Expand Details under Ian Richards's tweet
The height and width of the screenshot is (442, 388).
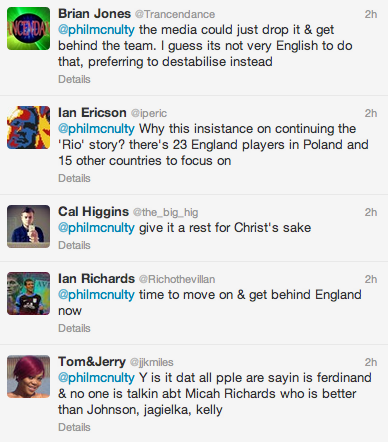[x=74, y=328]
